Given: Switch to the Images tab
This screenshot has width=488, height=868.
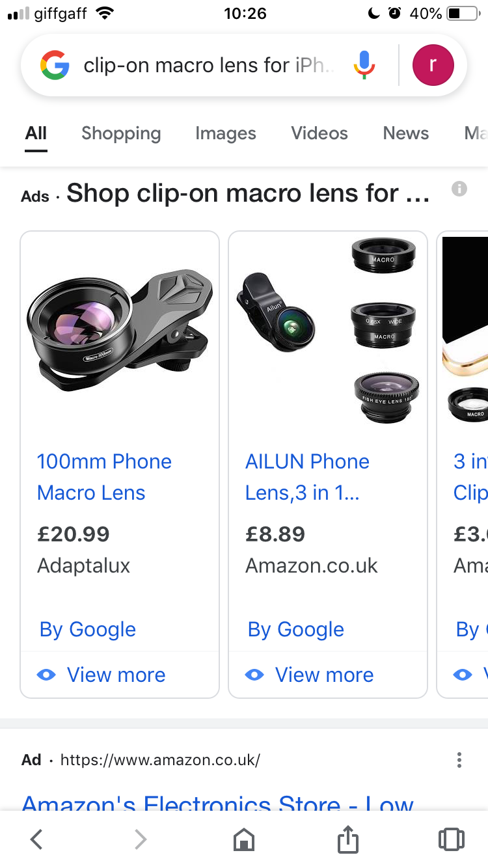Looking at the screenshot, I should tap(225, 133).
